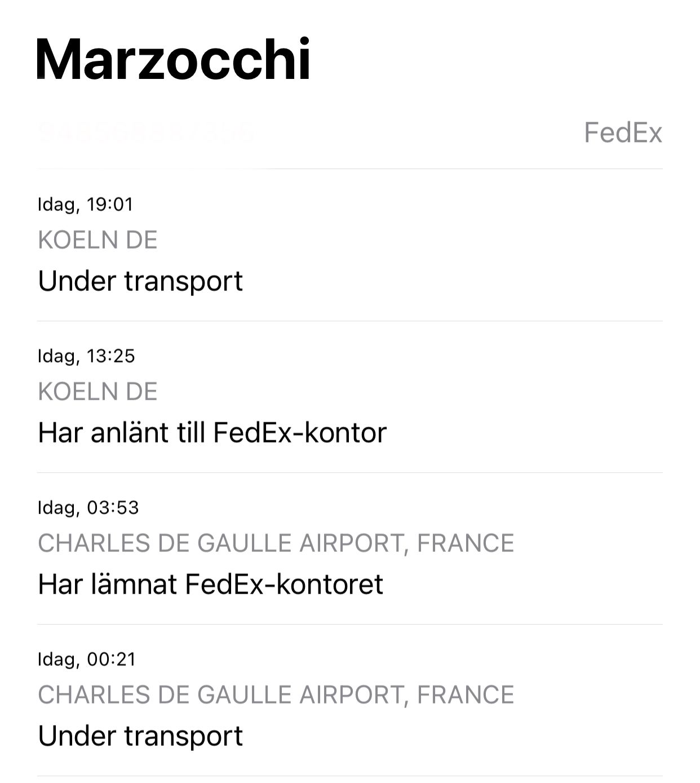700x783 pixels.
Task: Tap the Idag, 00:21 timestamp
Action: click(x=87, y=659)
